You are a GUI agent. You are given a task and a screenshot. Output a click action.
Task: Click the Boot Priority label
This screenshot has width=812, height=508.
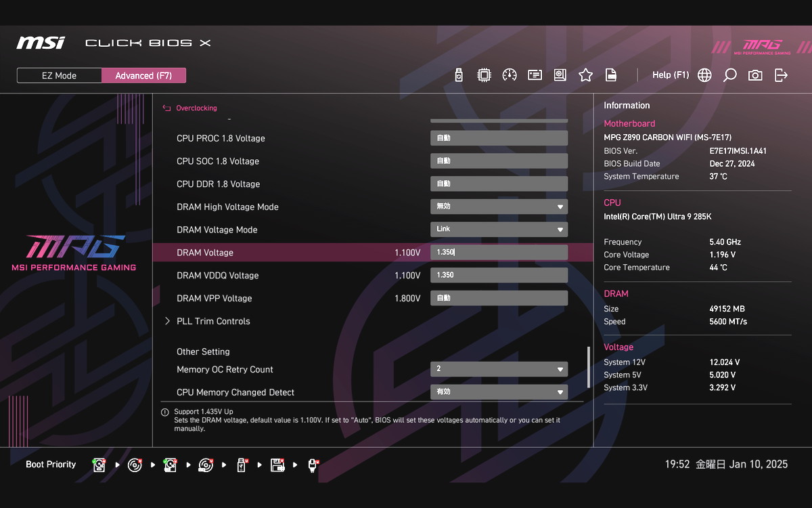pyautogui.click(x=51, y=465)
